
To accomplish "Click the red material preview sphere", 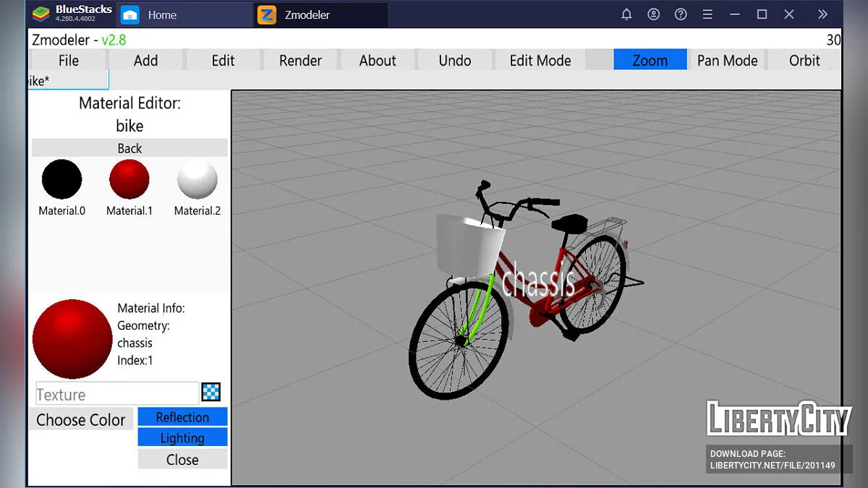I will pos(72,338).
